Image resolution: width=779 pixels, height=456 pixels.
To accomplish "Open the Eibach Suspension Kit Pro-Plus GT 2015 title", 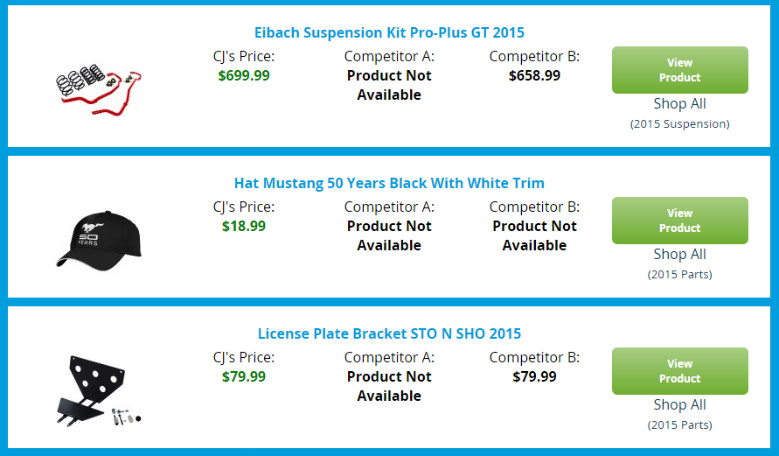I will [389, 33].
